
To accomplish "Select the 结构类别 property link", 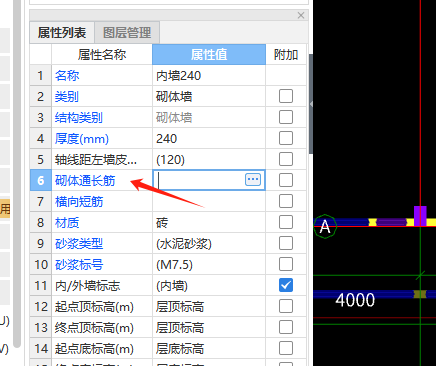I will tap(79, 118).
